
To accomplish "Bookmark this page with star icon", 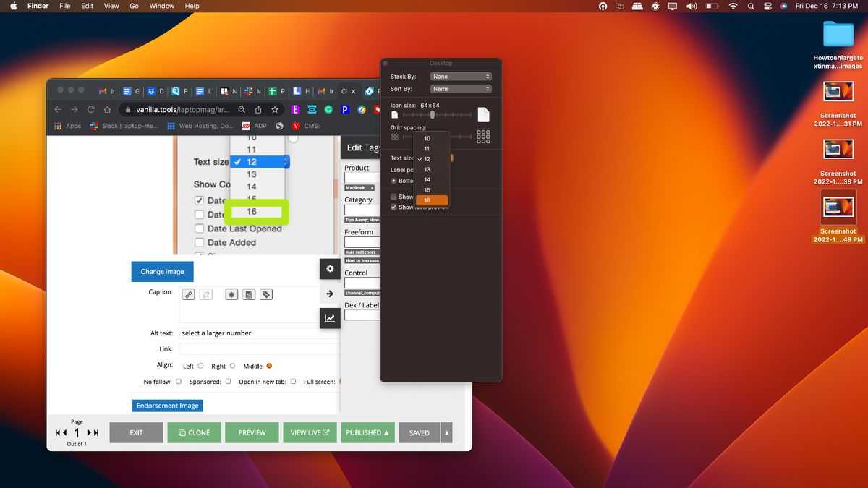I will [275, 110].
